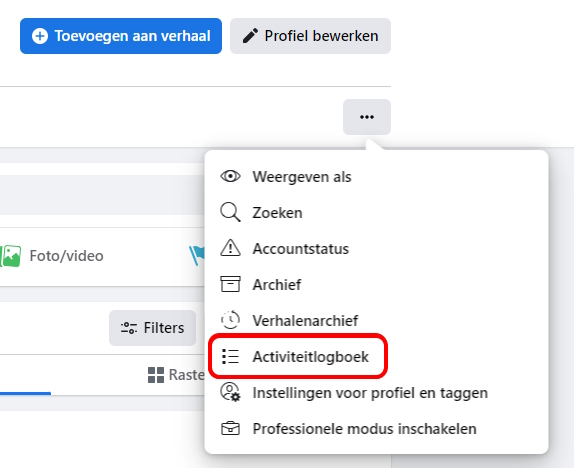
Task: Click the Archief box icon
Action: pos(230,284)
